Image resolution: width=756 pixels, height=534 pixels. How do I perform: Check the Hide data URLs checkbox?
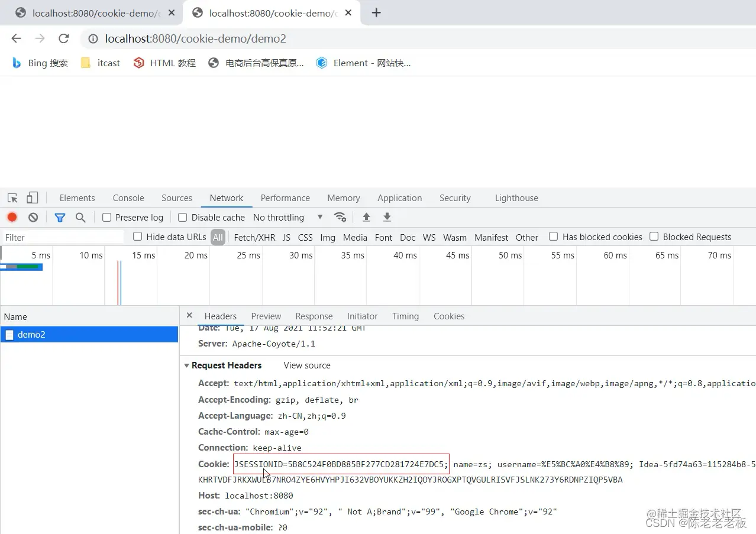tap(137, 237)
